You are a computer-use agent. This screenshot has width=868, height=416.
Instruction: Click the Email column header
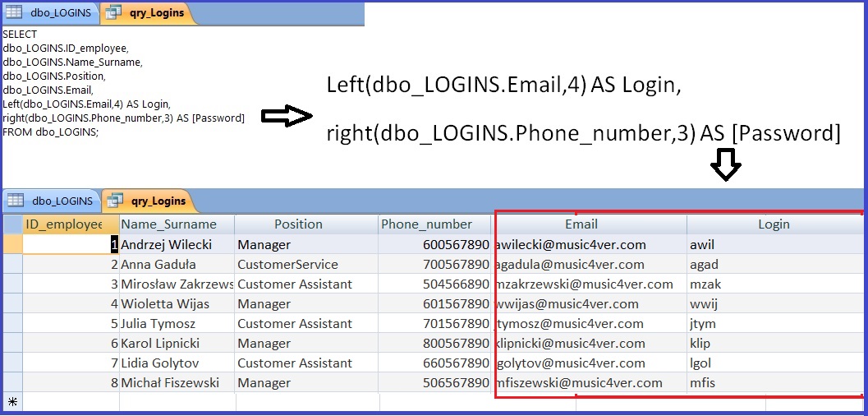(581, 224)
